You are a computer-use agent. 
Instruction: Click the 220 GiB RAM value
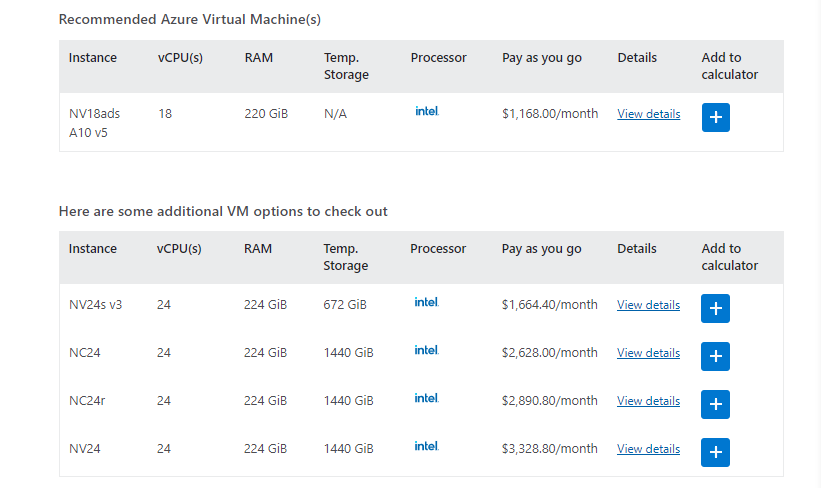point(266,114)
